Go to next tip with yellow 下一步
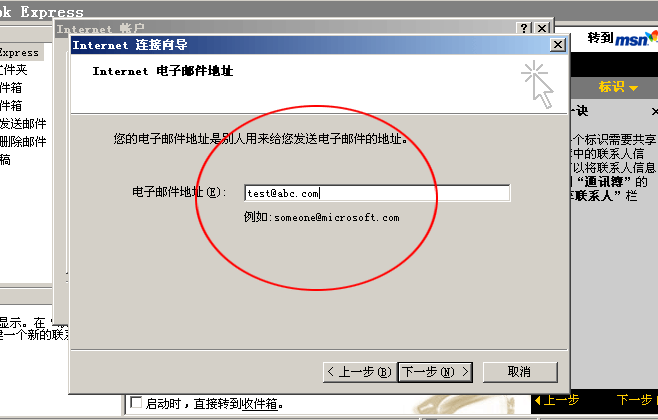The height and width of the screenshot is (420, 658). tap(635, 400)
